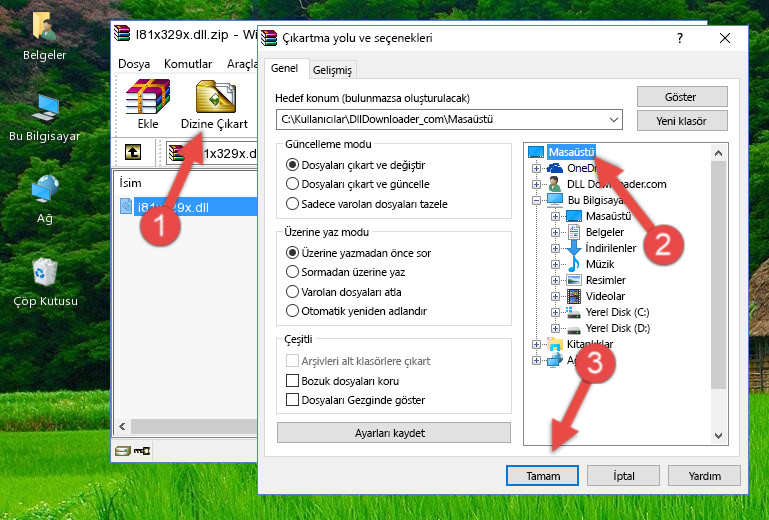The image size is (769, 520).
Task: Go up one folder in WinRAR
Action: [133, 152]
